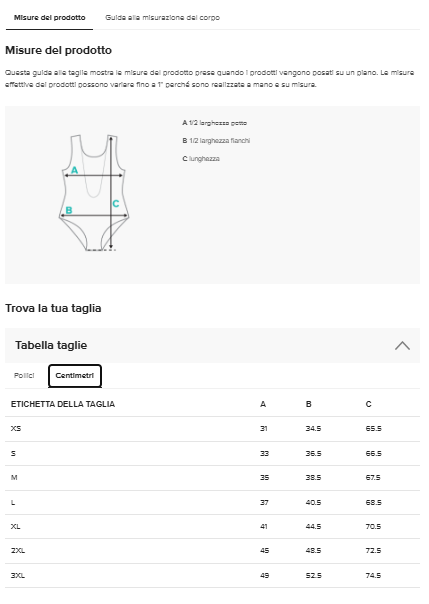The width and height of the screenshot is (429, 604).
Task: Switch to Pollici units tab
Action: (24, 376)
